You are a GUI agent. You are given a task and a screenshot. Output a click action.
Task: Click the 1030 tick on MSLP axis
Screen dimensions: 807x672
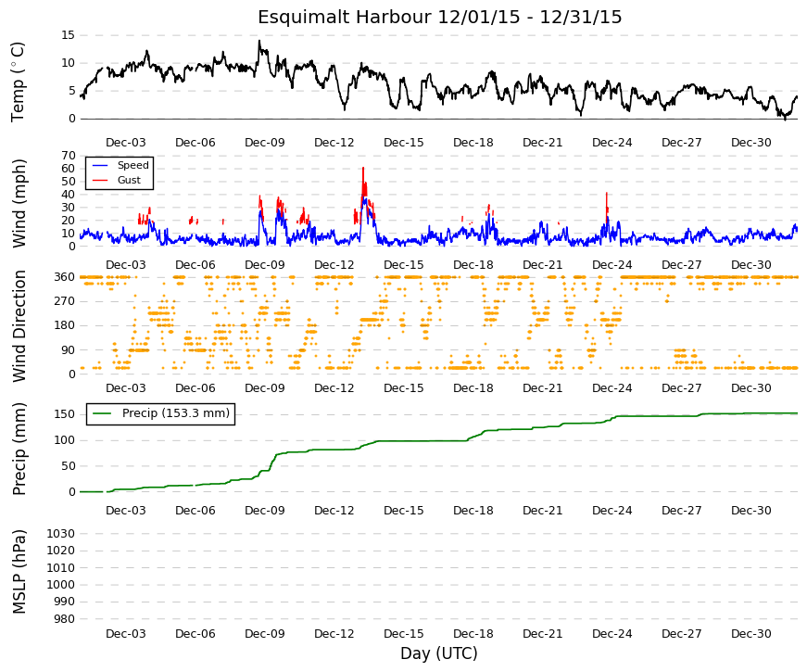tap(61, 534)
